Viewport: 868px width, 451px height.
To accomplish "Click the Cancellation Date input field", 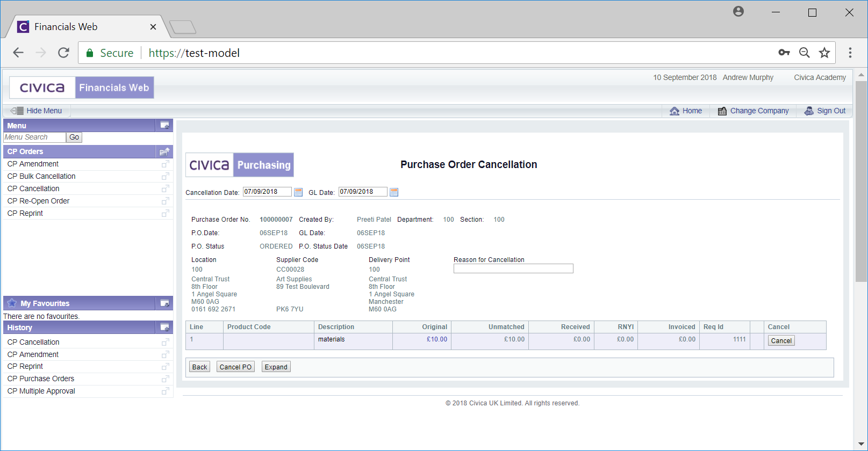I will [x=267, y=192].
